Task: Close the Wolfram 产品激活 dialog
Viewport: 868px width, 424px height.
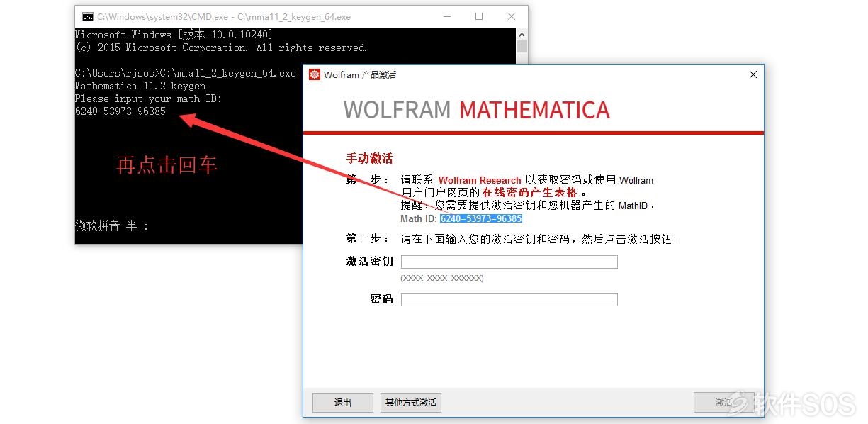Action: tap(753, 74)
